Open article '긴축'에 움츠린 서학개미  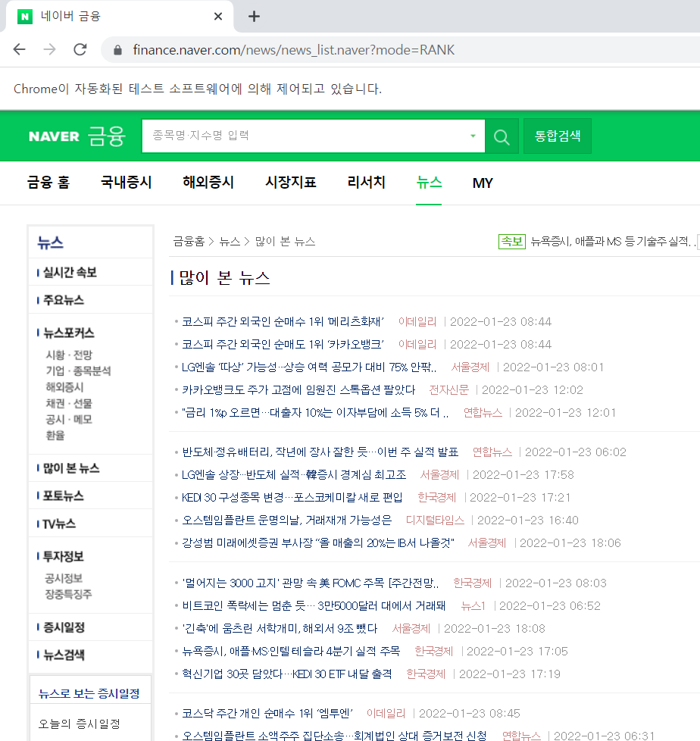(280, 629)
